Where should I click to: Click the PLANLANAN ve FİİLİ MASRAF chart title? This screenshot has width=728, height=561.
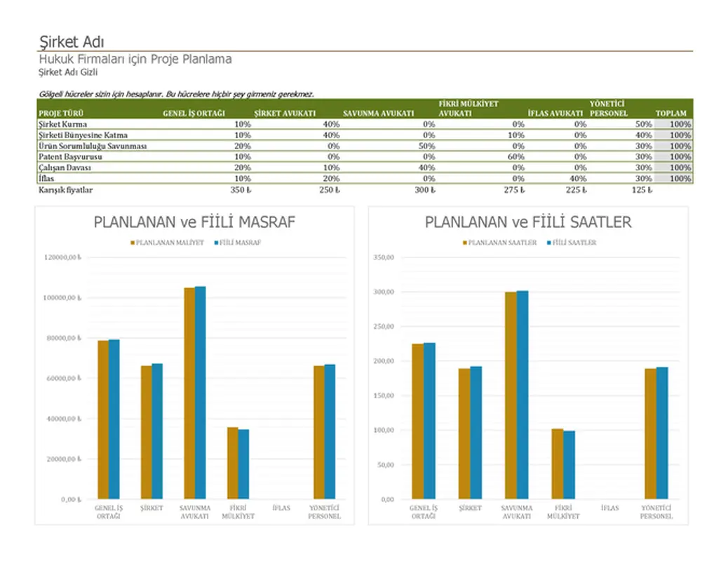point(195,222)
